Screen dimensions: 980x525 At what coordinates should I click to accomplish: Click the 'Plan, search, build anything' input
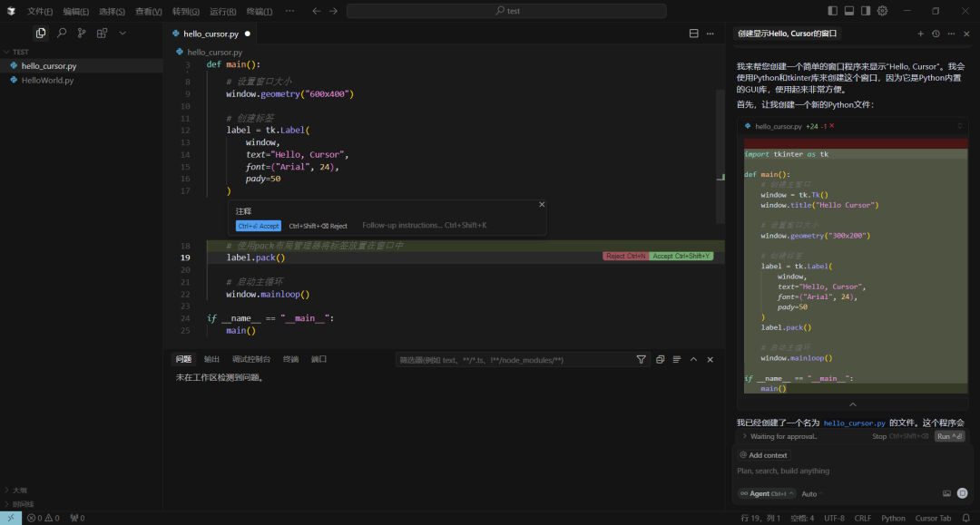pos(852,471)
